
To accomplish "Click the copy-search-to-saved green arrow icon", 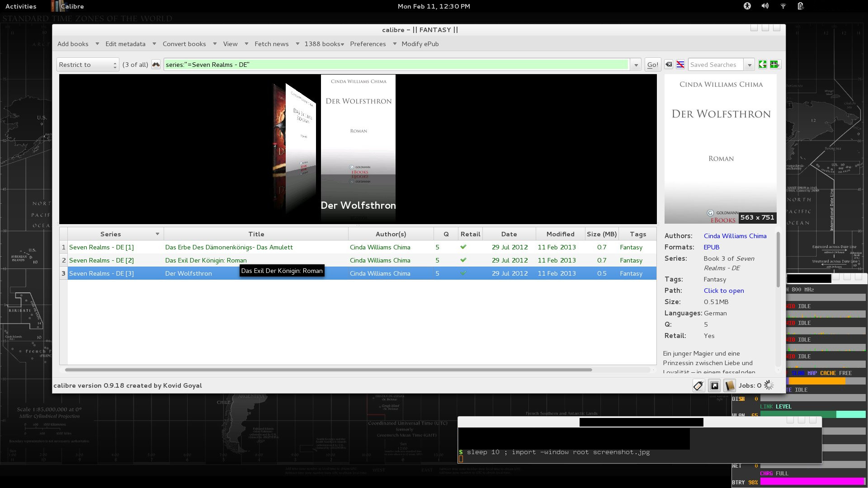I will [x=763, y=65].
